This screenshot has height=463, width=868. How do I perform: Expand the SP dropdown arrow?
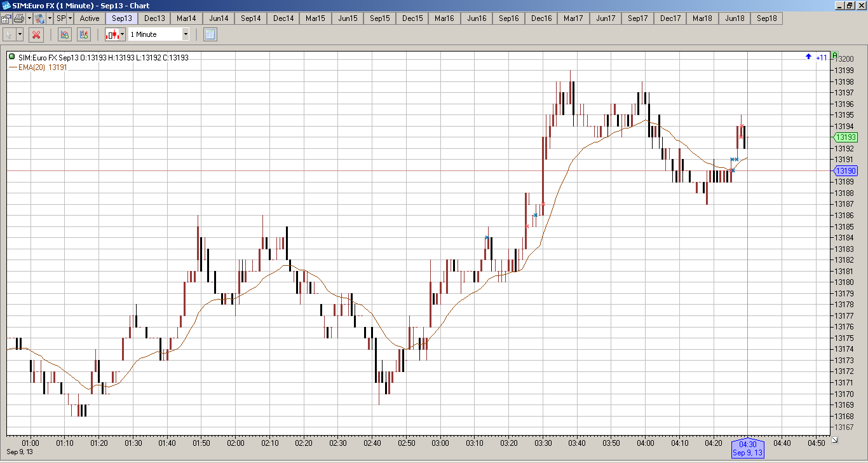coord(71,18)
